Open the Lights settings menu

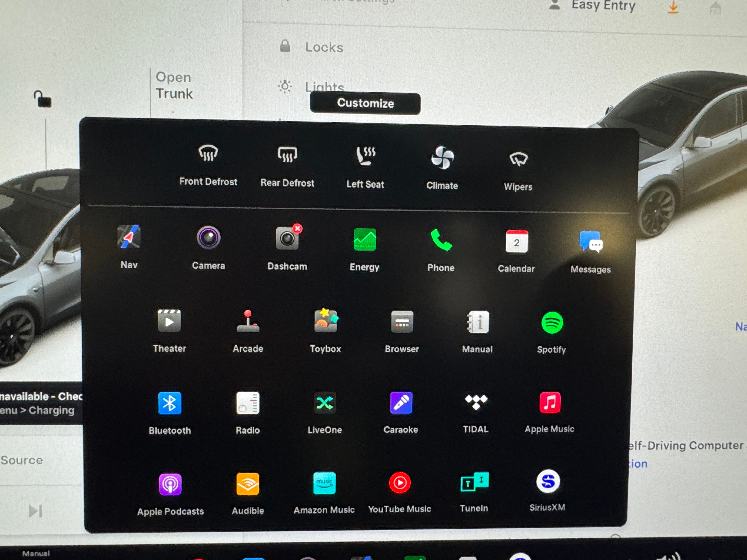point(311,87)
